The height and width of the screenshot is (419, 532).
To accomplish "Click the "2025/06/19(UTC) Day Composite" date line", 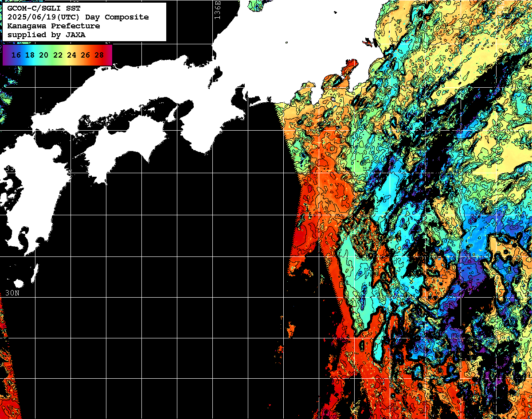I will click(x=78, y=17).
